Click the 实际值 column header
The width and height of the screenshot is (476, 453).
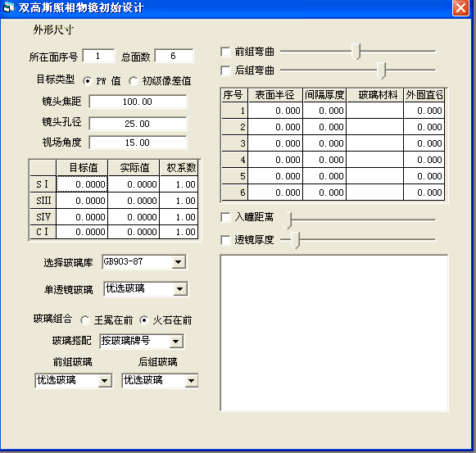click(134, 168)
